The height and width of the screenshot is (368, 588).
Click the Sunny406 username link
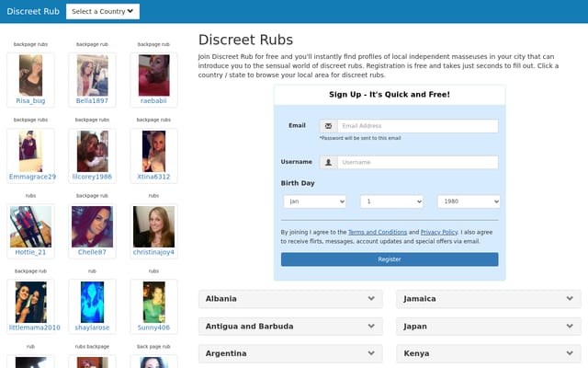pyautogui.click(x=153, y=328)
